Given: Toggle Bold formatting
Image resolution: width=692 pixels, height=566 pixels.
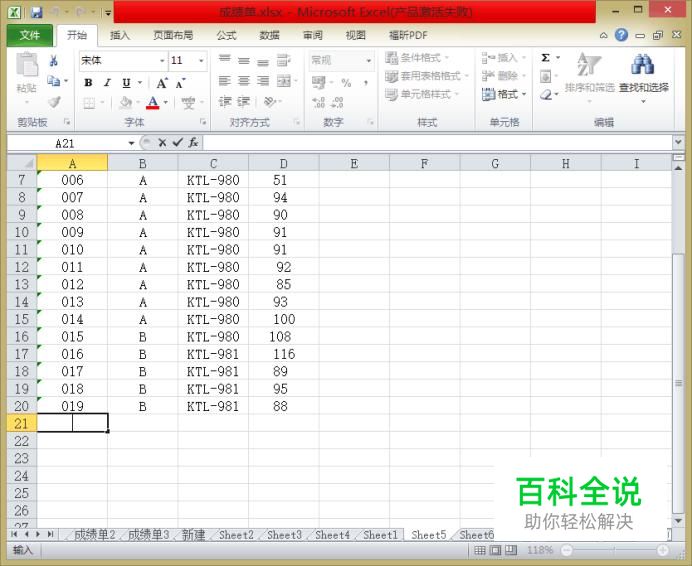Looking at the screenshot, I should (x=88, y=83).
